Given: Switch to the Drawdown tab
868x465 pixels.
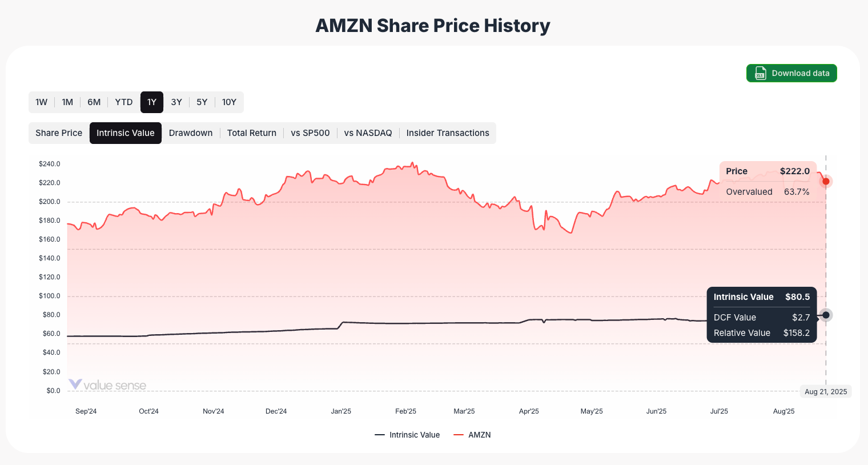Looking at the screenshot, I should pos(191,133).
